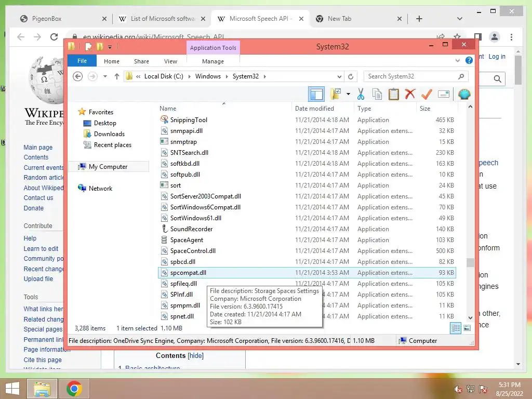Click the clipboard Paste toolbar icon
The image size is (532, 399).
394,94
